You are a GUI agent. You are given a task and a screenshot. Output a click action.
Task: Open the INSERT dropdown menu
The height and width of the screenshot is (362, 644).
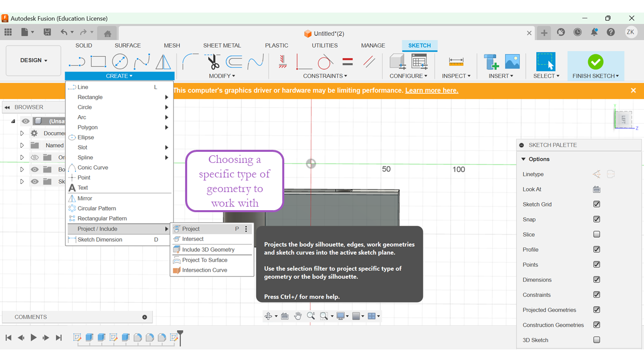tap(501, 76)
